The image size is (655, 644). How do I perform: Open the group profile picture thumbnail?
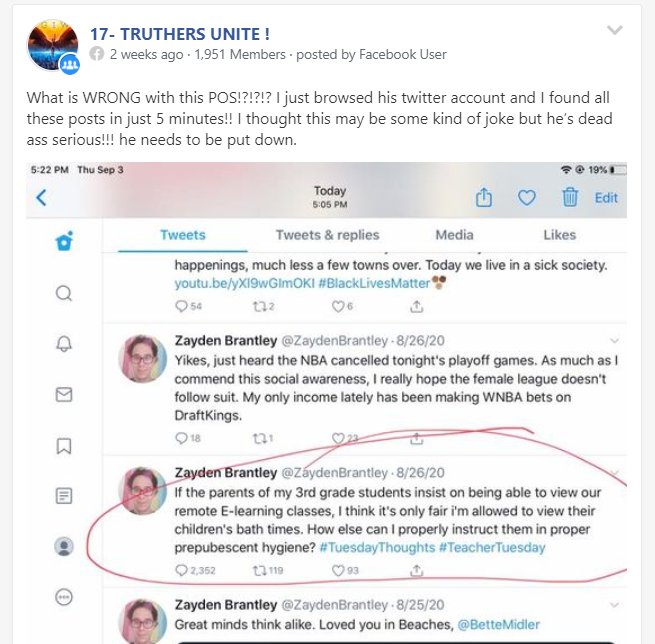tap(53, 45)
